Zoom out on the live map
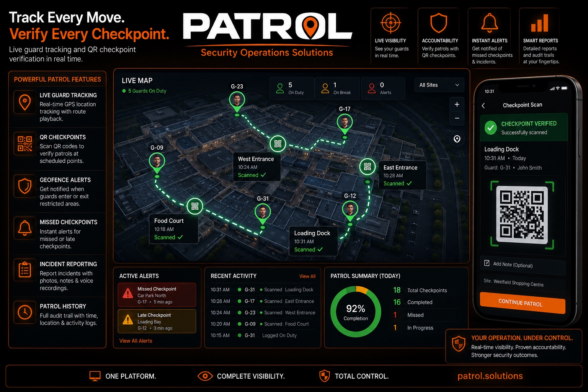The height and width of the screenshot is (392, 588). (x=457, y=118)
